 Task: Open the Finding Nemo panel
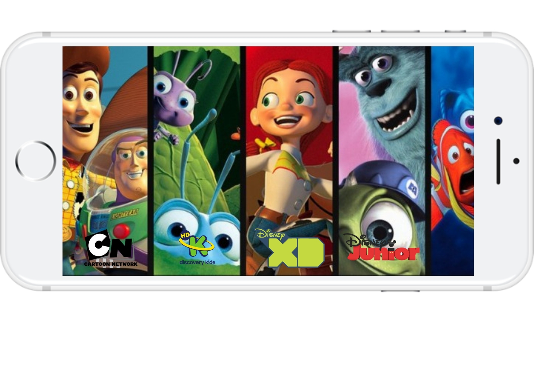pyautogui.click(x=452, y=161)
